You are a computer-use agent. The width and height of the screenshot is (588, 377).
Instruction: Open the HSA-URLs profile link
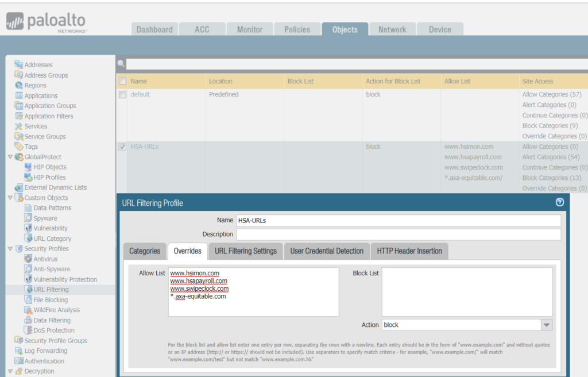click(x=144, y=147)
